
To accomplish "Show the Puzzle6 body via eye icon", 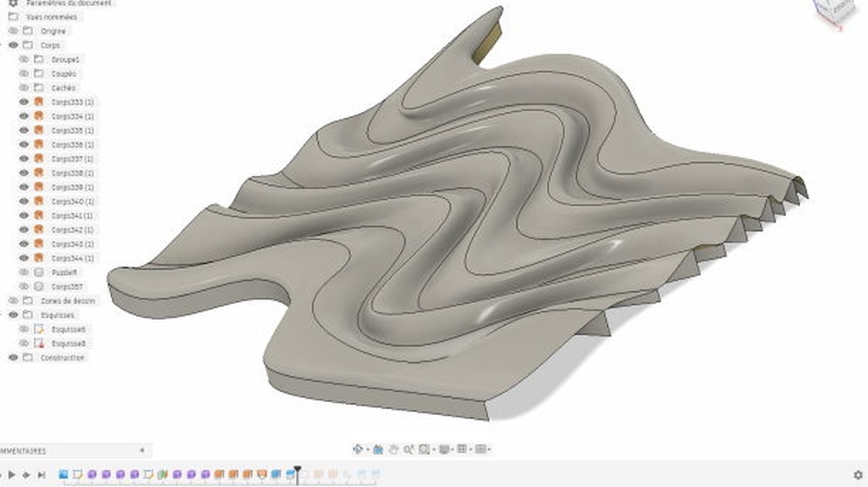I will pyautogui.click(x=24, y=272).
